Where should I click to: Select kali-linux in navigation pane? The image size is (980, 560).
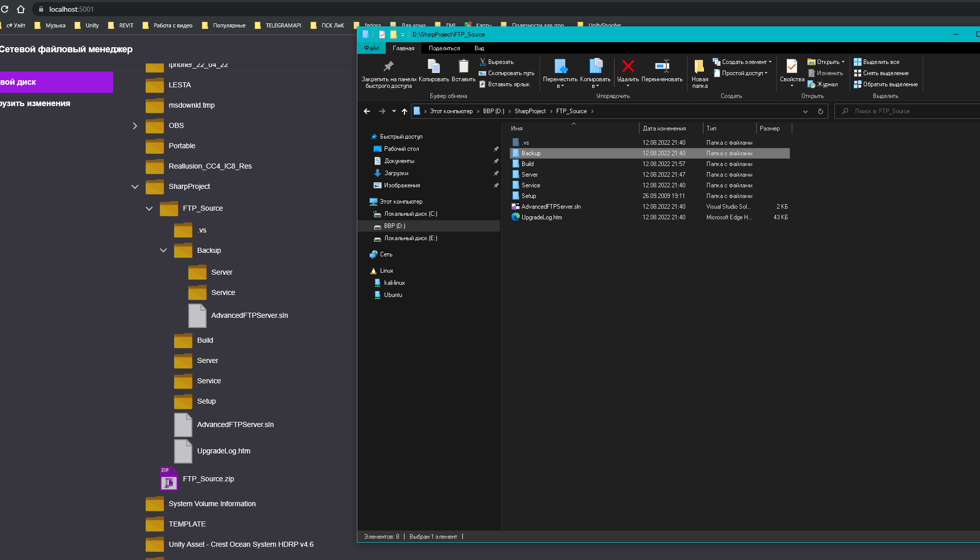pyautogui.click(x=394, y=283)
